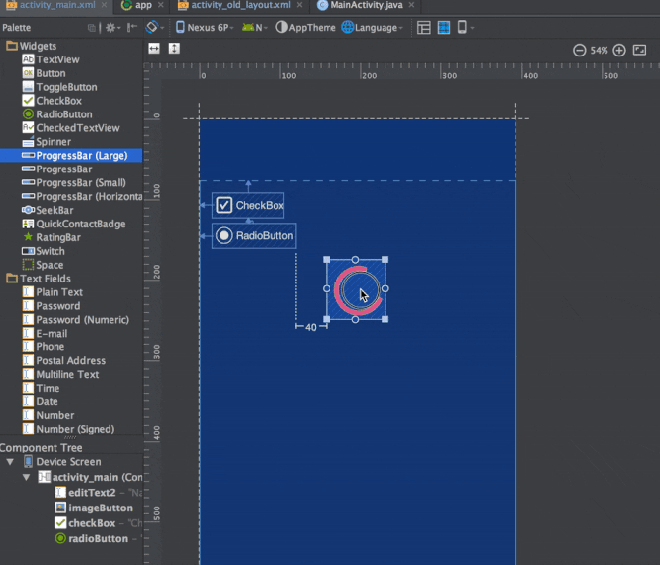Collapse activity_main node in component tree
The width and height of the screenshot is (660, 565).
(27, 477)
